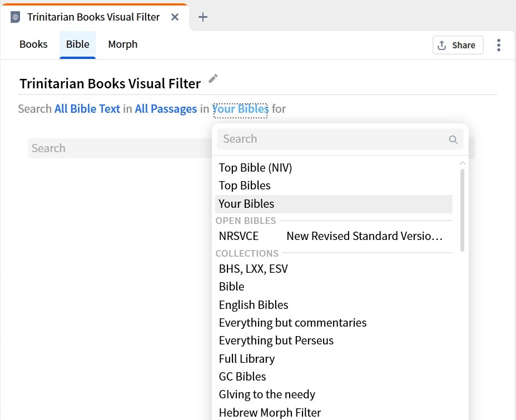This screenshot has height=420, width=516.
Task: Pick the BHS, LXX, ESV collection
Action: pos(334,269)
